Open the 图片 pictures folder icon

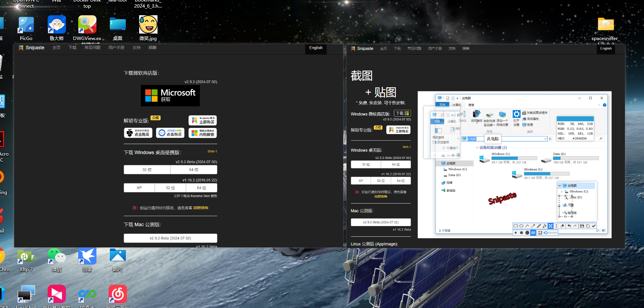117,257
